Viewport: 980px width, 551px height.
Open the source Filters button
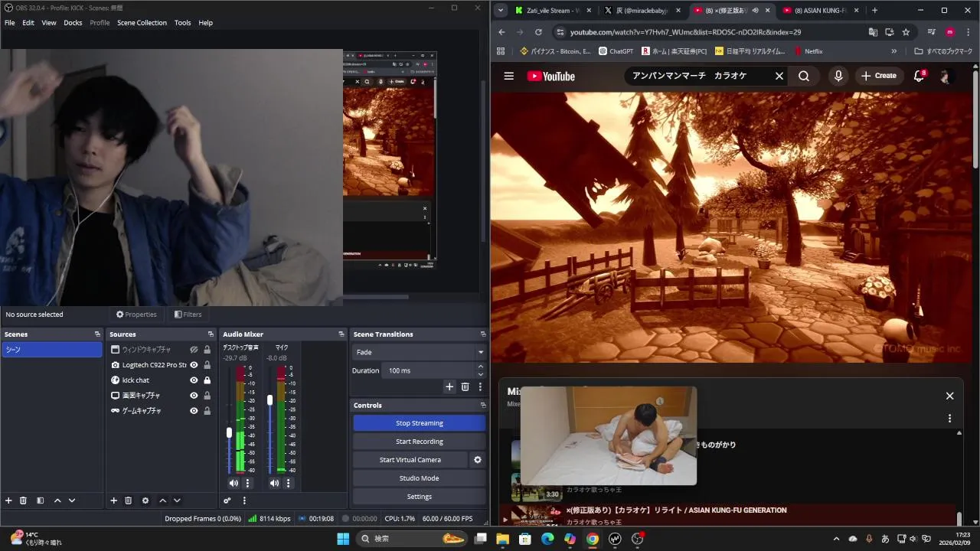tap(188, 315)
